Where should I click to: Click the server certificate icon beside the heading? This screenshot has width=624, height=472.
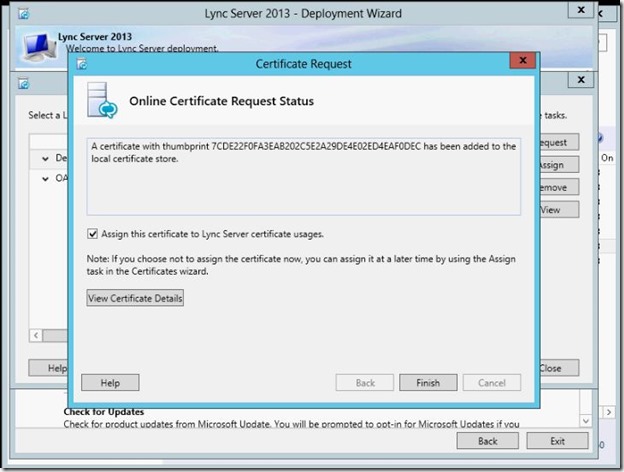tap(102, 100)
